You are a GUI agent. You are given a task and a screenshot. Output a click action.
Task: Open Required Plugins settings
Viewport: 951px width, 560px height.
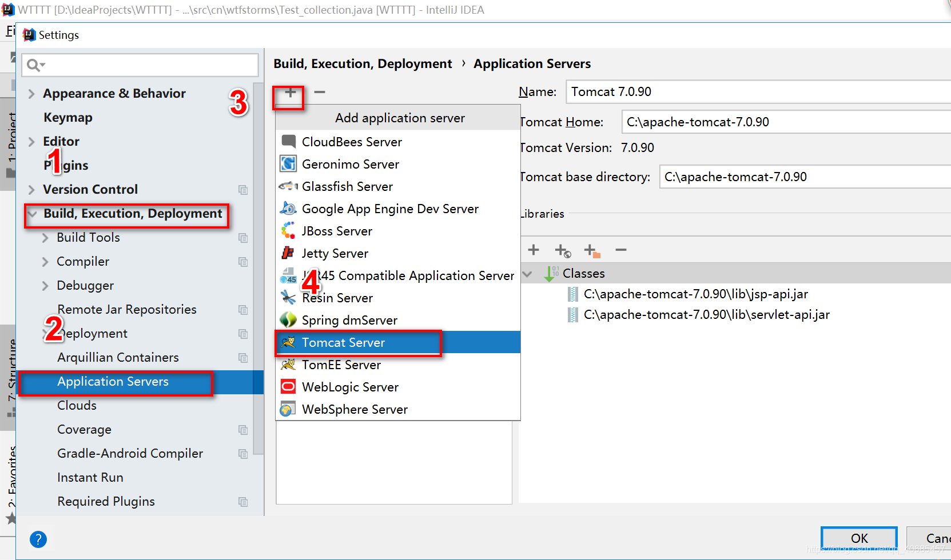[106, 501]
